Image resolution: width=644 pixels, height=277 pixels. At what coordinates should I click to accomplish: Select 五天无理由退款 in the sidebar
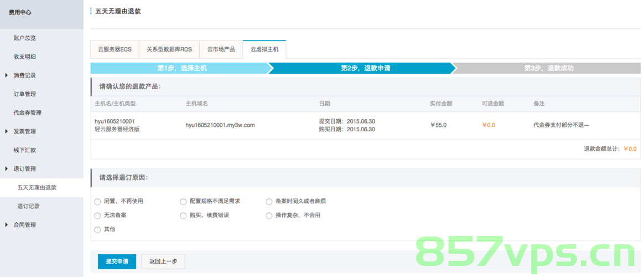[37, 187]
